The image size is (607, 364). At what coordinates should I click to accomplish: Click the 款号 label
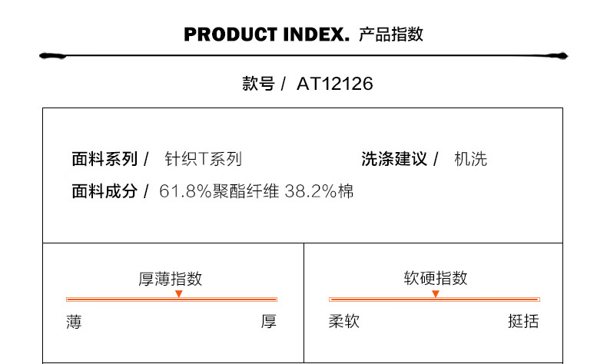[258, 84]
